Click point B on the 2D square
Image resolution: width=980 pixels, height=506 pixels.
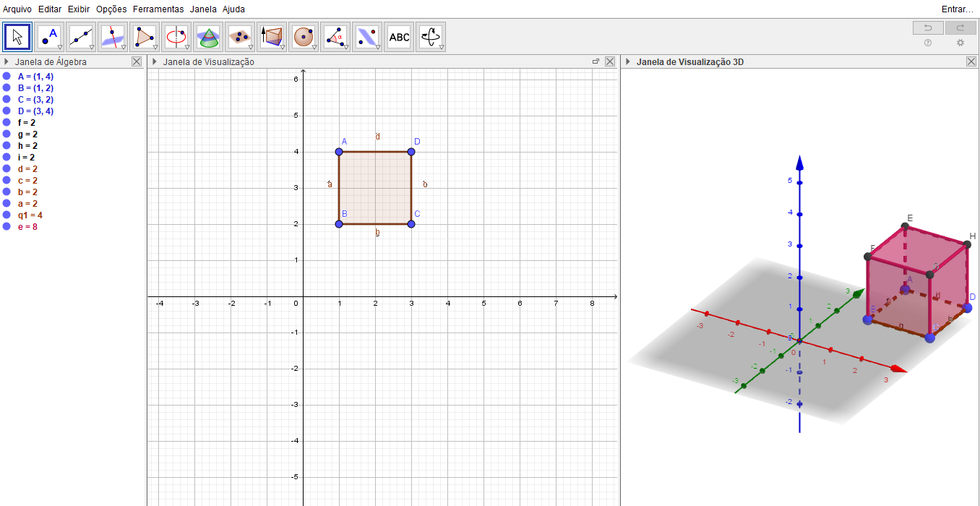(x=339, y=224)
